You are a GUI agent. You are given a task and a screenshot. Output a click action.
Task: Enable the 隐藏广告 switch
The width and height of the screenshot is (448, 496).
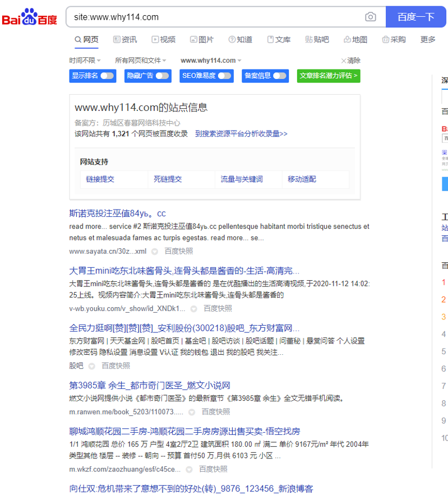point(162,76)
